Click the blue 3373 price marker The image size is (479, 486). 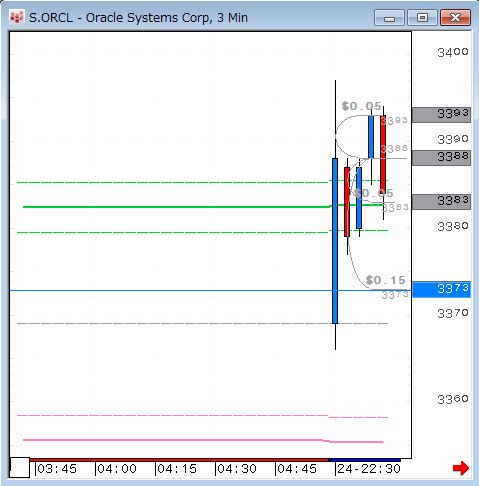tap(441, 289)
